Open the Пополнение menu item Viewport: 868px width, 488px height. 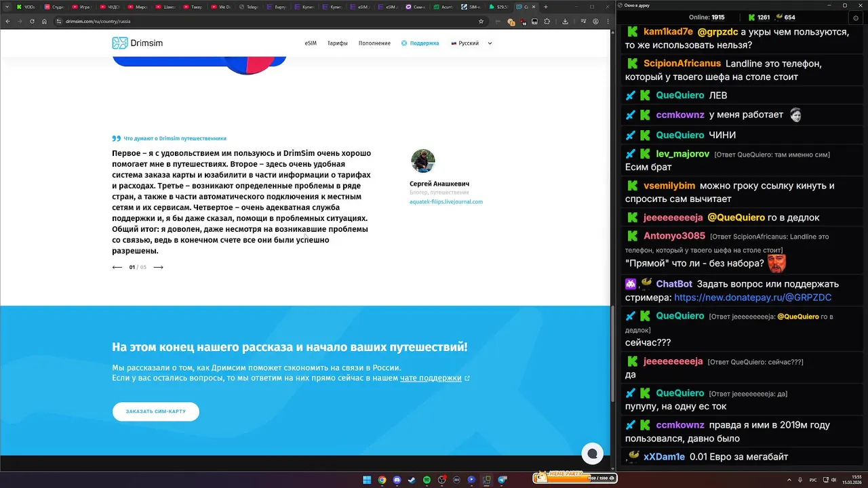[374, 43]
